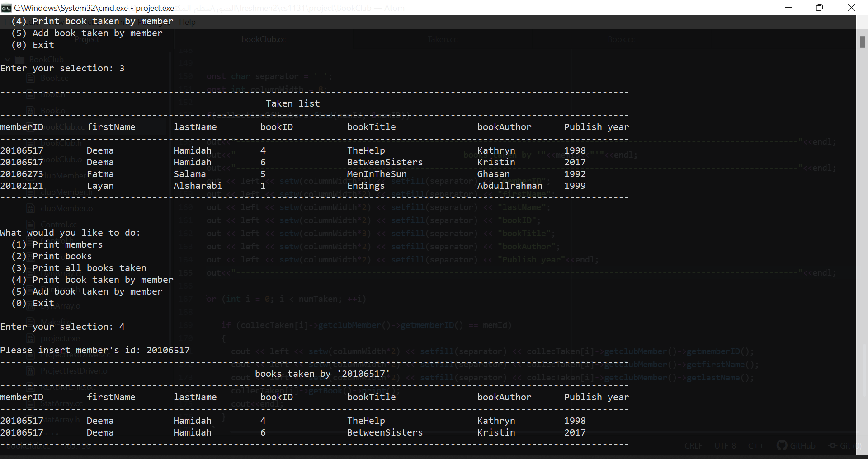Switch to the Book.cc editor tab

[621, 39]
